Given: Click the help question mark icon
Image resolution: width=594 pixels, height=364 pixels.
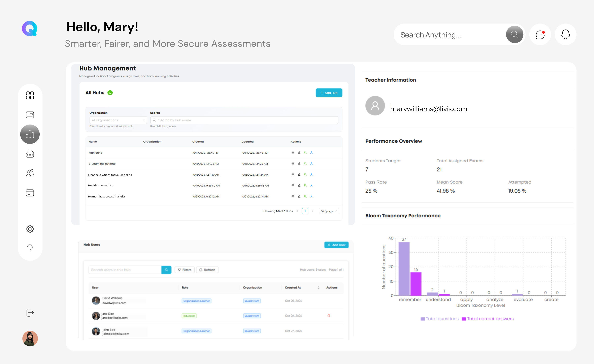Looking at the screenshot, I should (30, 248).
